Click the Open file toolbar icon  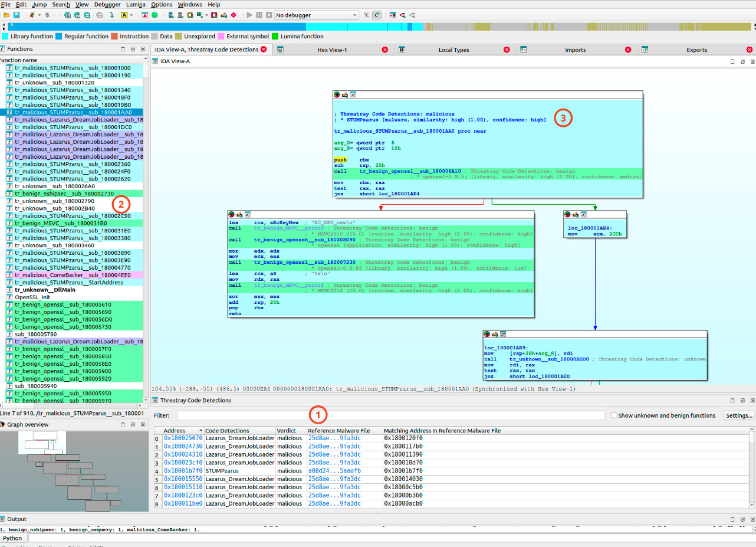click(6, 15)
